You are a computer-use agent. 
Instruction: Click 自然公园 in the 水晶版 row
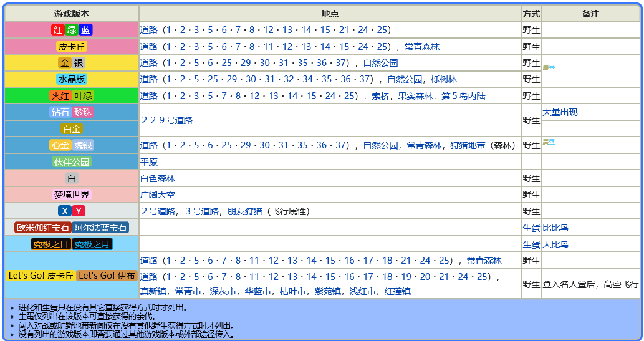[x=405, y=79]
